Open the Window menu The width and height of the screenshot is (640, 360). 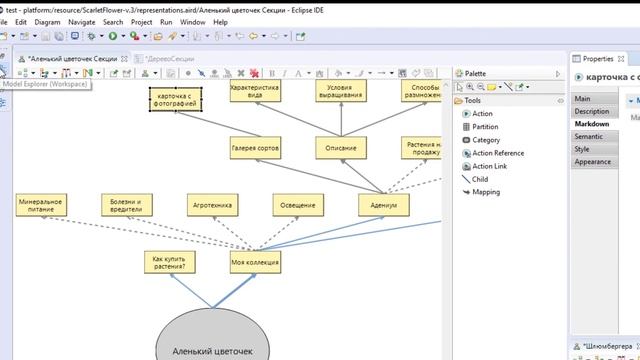pyautogui.click(x=193, y=22)
